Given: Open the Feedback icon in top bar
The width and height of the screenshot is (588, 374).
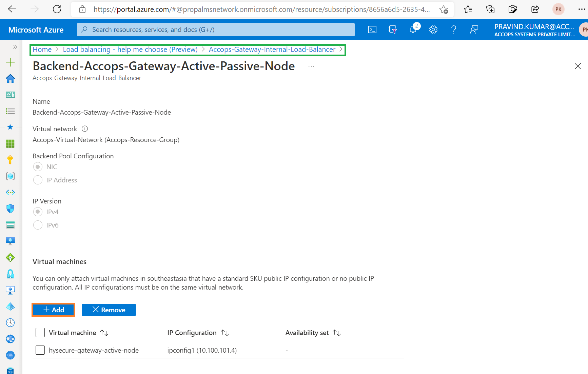Looking at the screenshot, I should pos(474,29).
